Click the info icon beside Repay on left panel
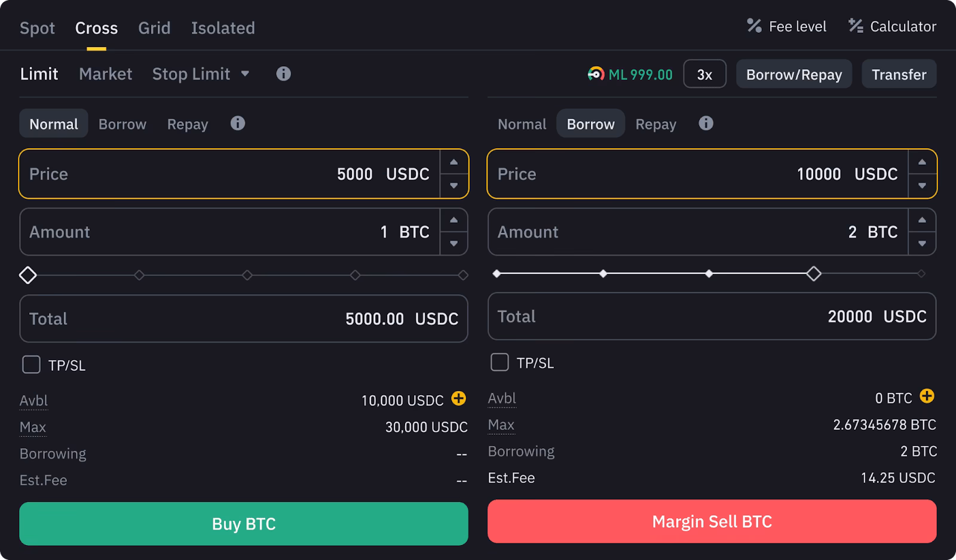 [x=237, y=124]
